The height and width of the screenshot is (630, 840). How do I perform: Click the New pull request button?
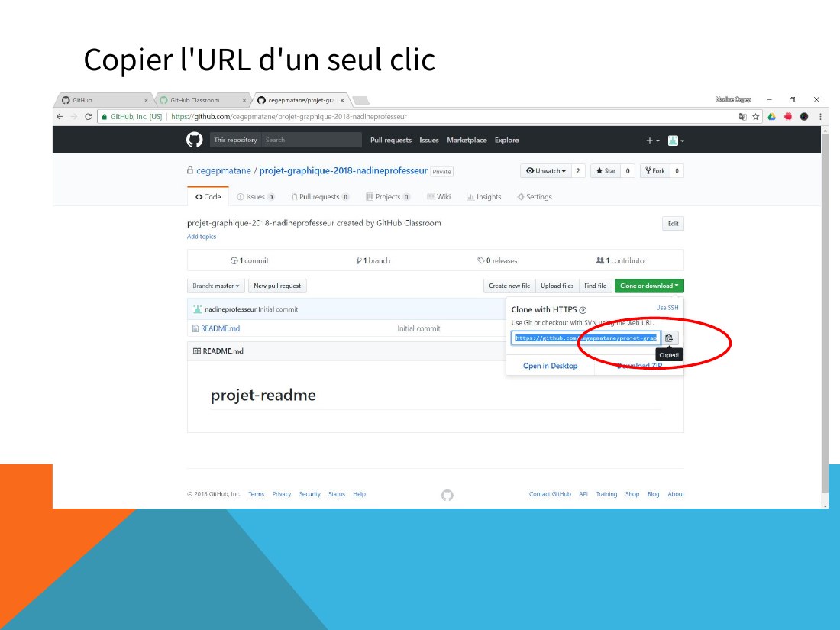point(277,286)
